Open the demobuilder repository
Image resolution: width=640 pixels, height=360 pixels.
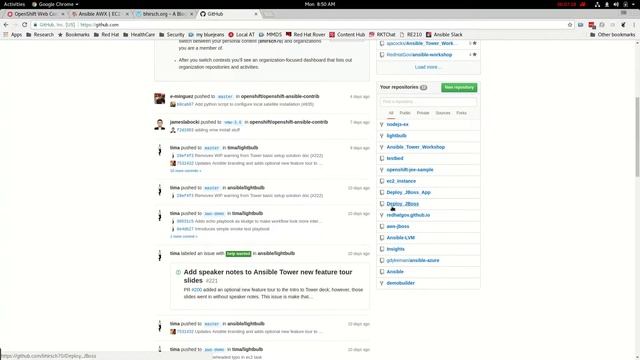[400, 283]
